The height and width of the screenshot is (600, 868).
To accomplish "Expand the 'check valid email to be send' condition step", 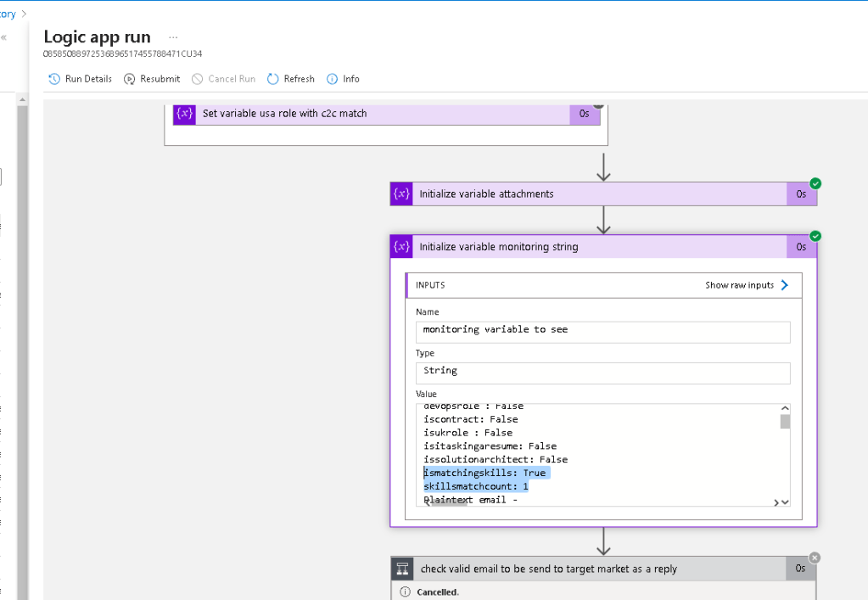I will (x=603, y=569).
